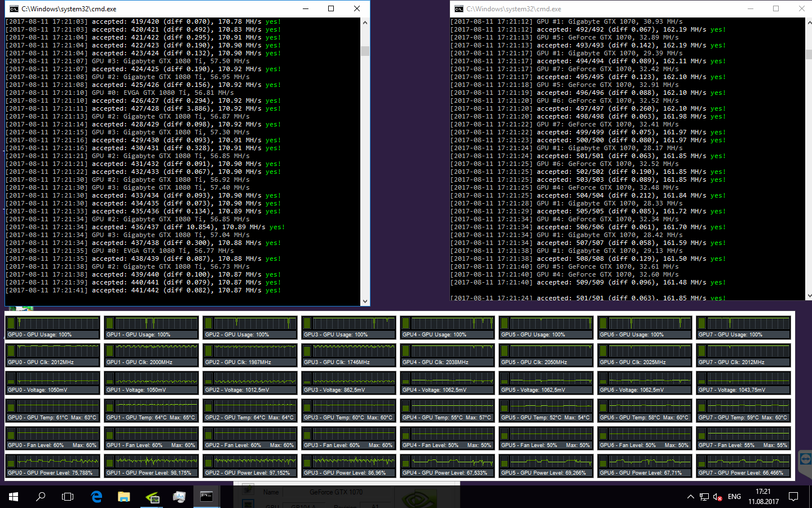Click the right cmd scrollbar thumb
This screenshot has height=508, width=812.
tap(809, 54)
